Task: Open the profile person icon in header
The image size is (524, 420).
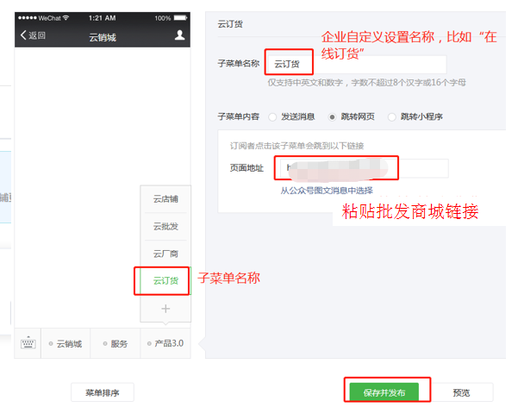Action: click(180, 35)
